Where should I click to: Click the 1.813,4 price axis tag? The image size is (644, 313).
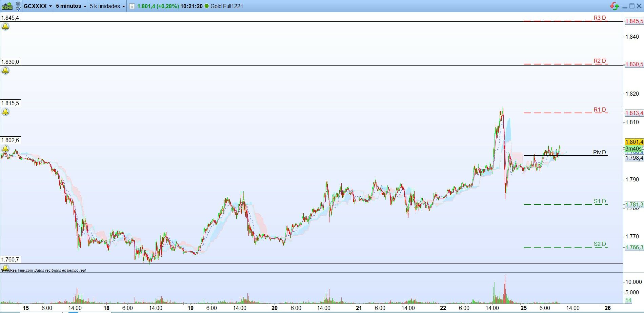(x=634, y=113)
